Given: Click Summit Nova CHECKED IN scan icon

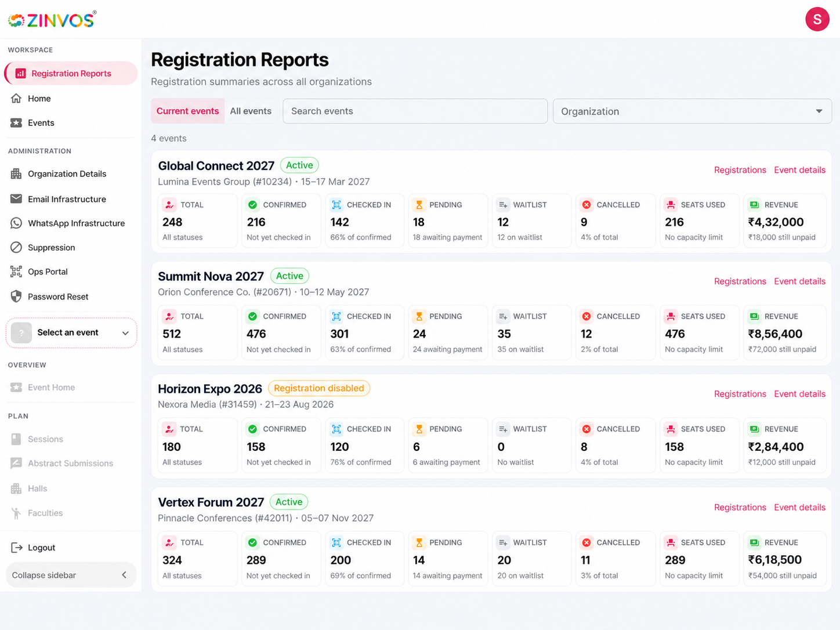Looking at the screenshot, I should coord(336,316).
